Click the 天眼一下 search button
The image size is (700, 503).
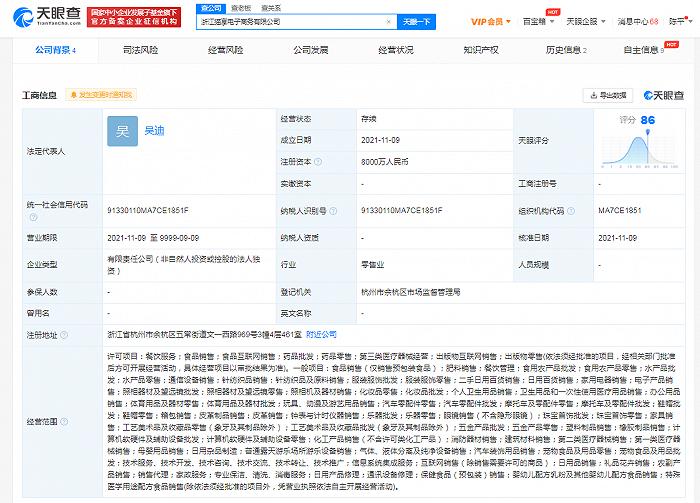pyautogui.click(x=417, y=21)
